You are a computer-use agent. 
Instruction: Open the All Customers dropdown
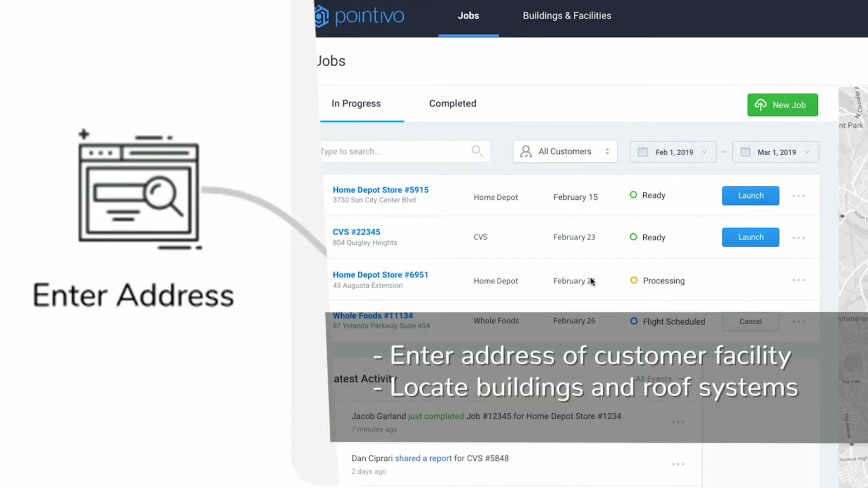565,151
